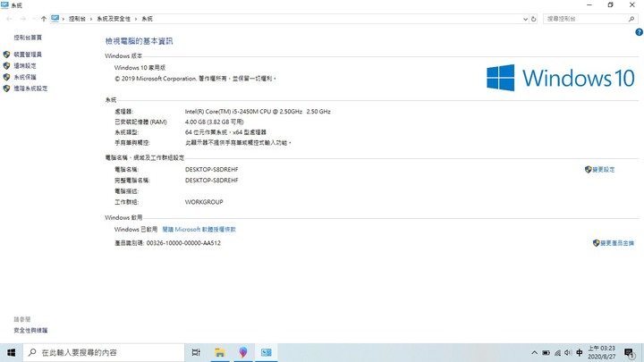Open recent locations dropdown beside forward arrow
644x362 pixels.
point(34,19)
